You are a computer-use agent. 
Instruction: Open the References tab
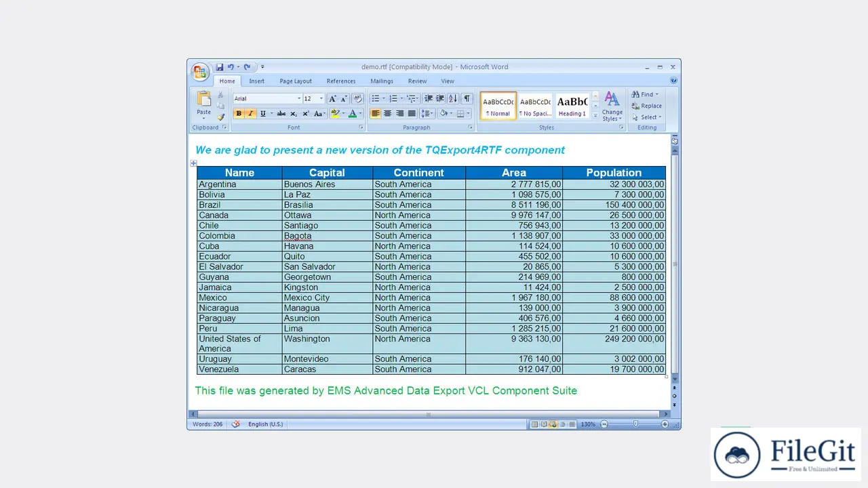(341, 81)
